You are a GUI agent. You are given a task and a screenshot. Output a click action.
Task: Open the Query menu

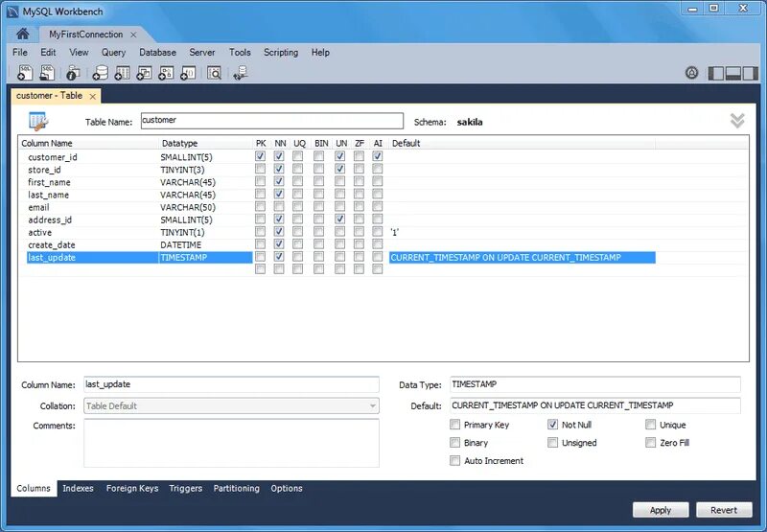pos(113,53)
